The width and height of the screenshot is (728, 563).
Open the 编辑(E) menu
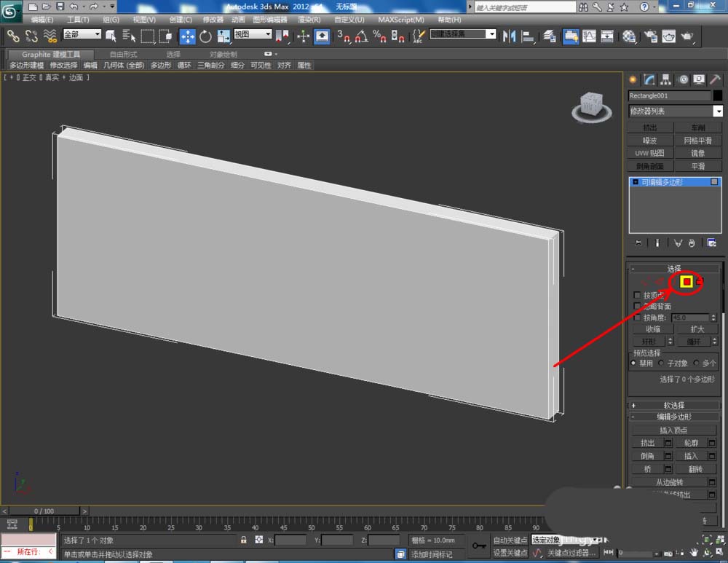[41, 20]
